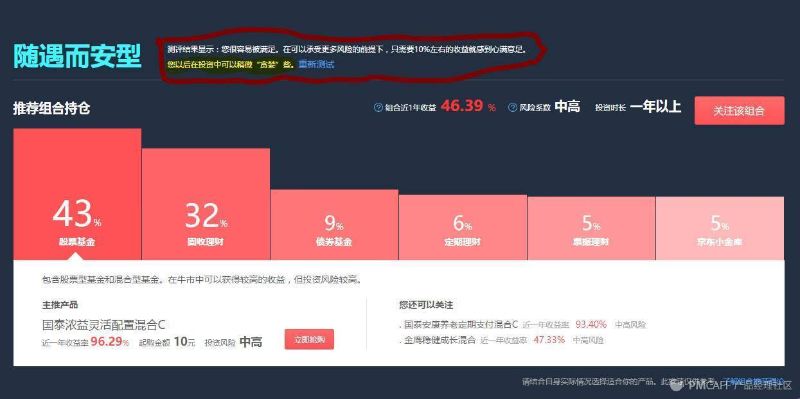This screenshot has height=399, width=800.
Task: Select the 43% 股票基金 block
Action: tap(77, 194)
